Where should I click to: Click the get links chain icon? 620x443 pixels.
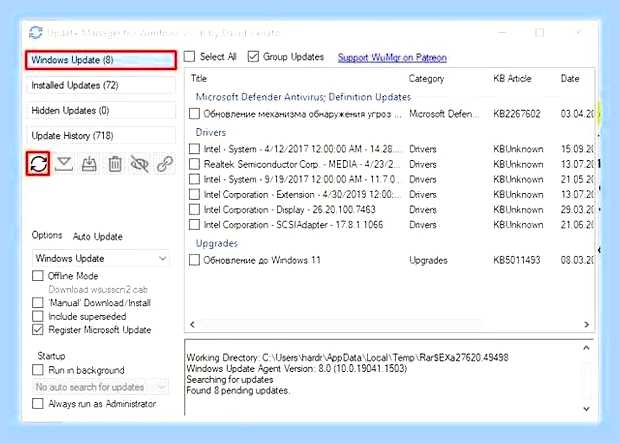tap(165, 164)
